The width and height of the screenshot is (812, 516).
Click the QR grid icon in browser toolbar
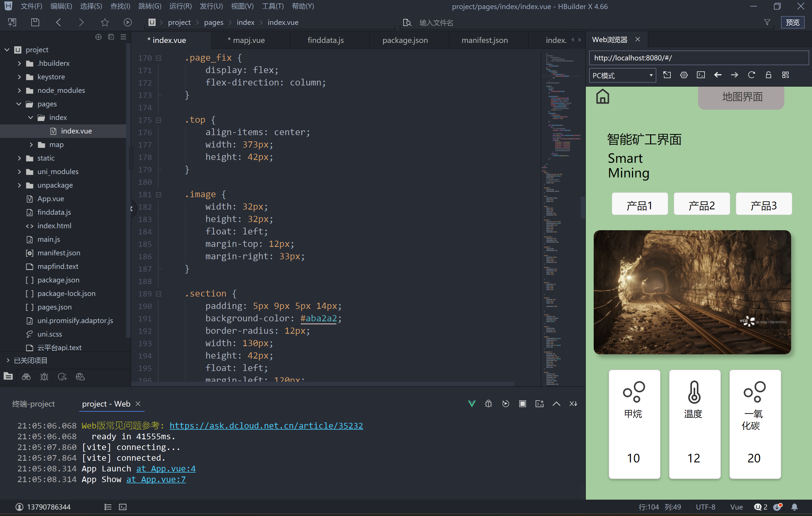pos(785,75)
